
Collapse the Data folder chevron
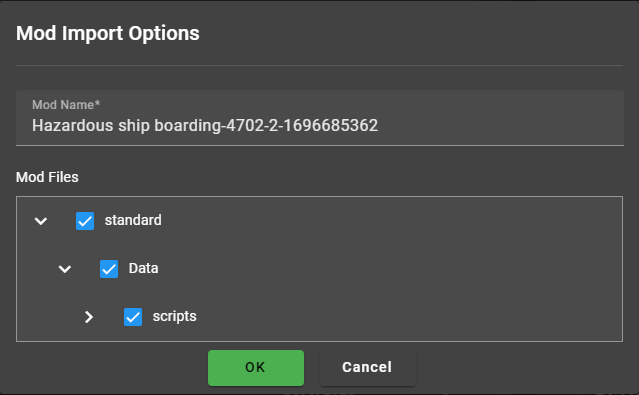65,269
